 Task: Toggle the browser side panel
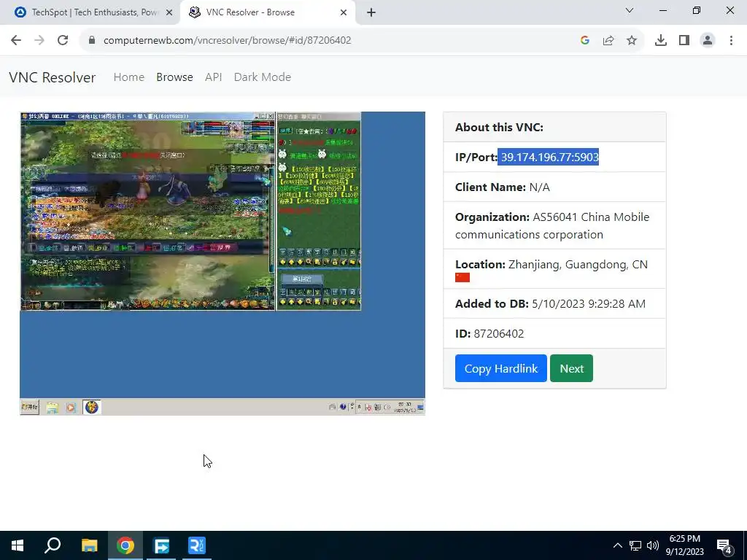click(684, 41)
